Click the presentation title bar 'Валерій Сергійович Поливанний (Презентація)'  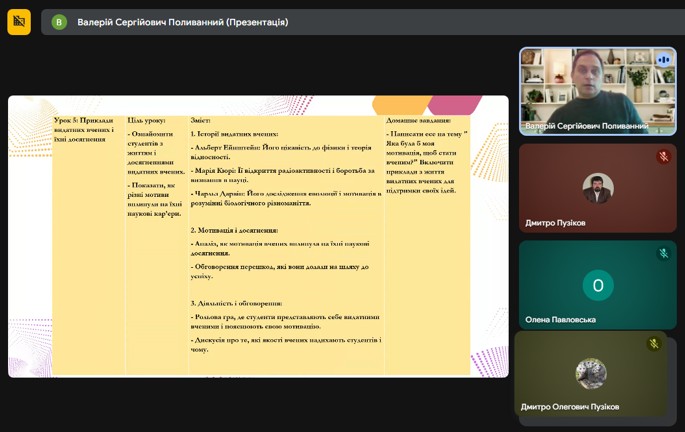183,22
